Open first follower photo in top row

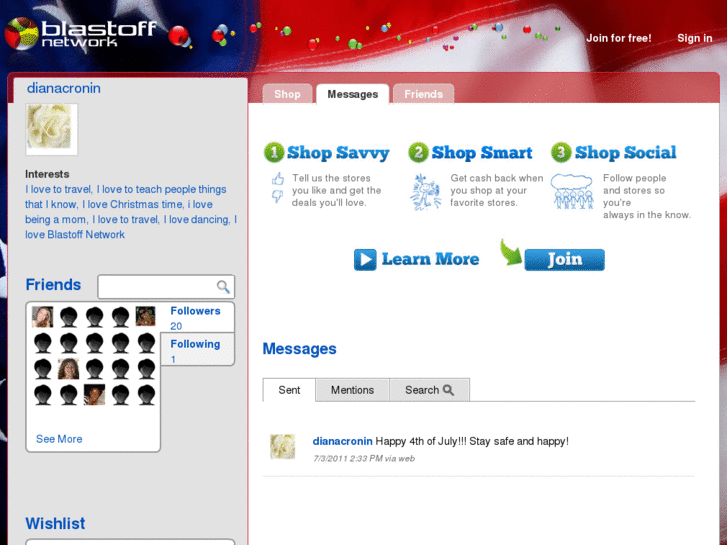(43, 317)
